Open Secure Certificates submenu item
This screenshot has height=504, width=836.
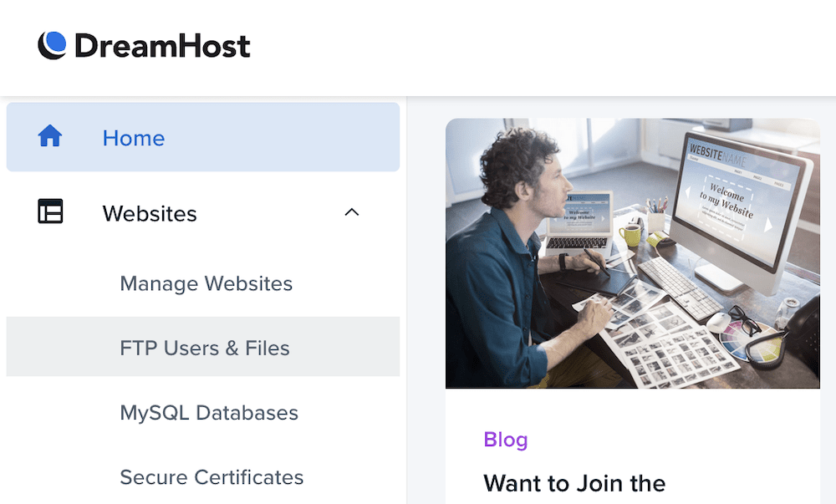(212, 476)
